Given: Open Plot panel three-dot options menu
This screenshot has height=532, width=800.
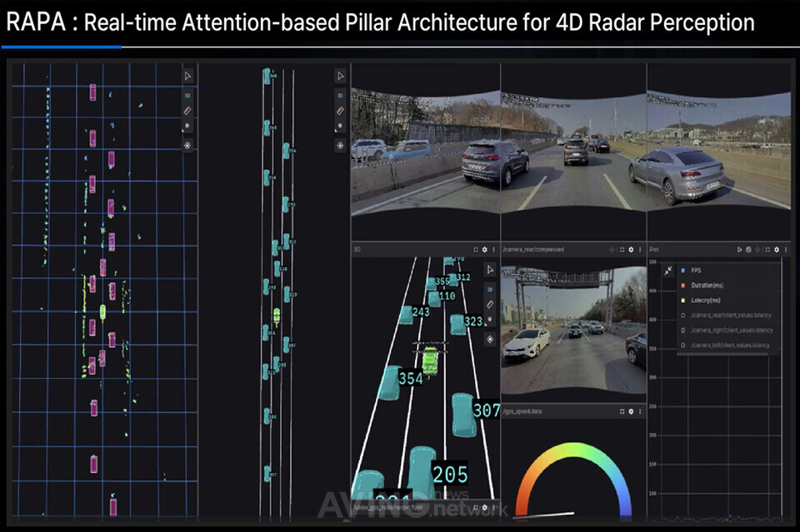Looking at the screenshot, I should pos(786,249).
